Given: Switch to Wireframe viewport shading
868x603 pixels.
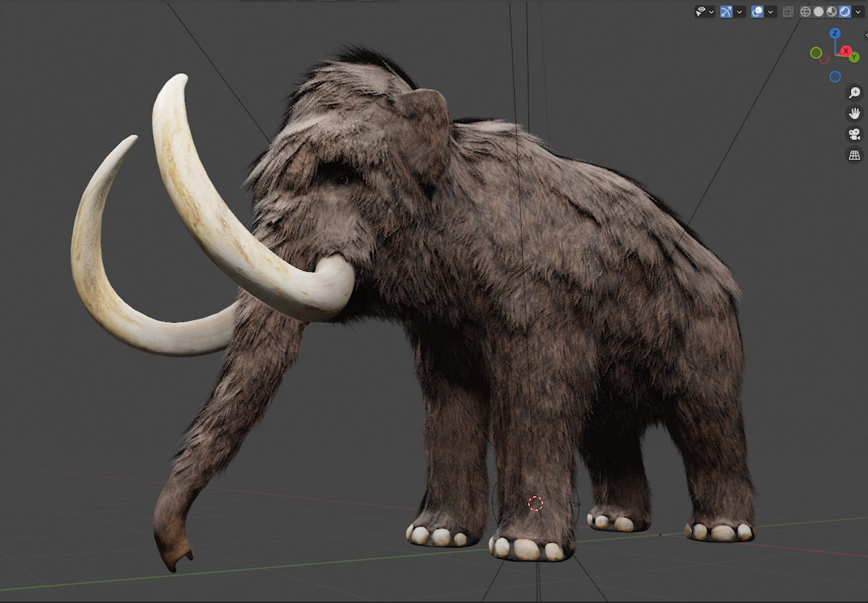Looking at the screenshot, I should 805,12.
